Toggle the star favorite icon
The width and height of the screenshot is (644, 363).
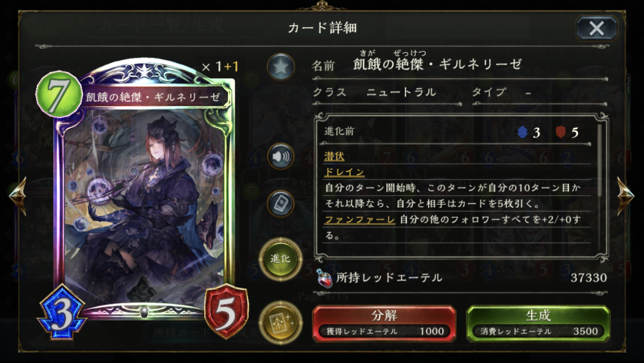pos(281,66)
